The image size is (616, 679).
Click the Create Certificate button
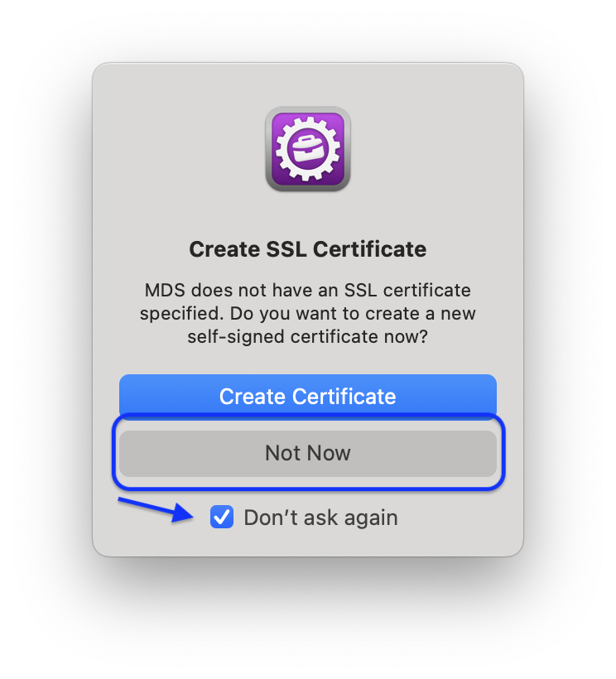(x=308, y=395)
